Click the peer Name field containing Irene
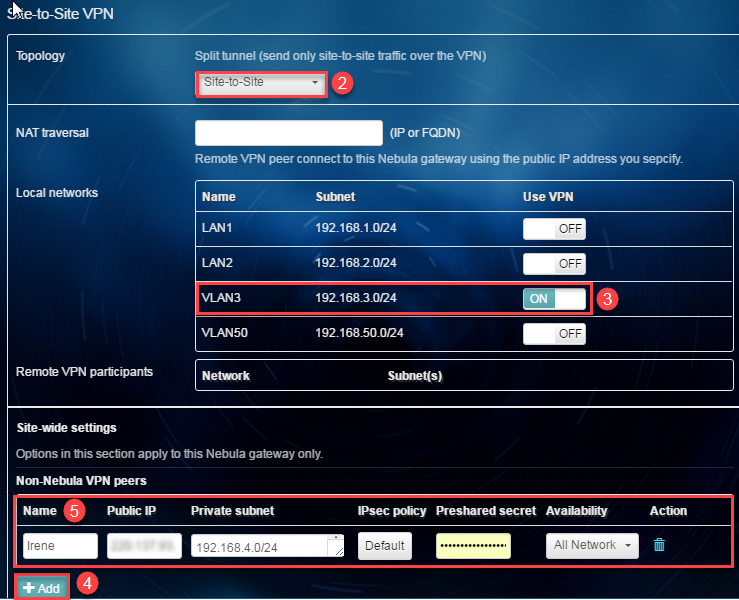The height and width of the screenshot is (600, 739). tap(60, 546)
